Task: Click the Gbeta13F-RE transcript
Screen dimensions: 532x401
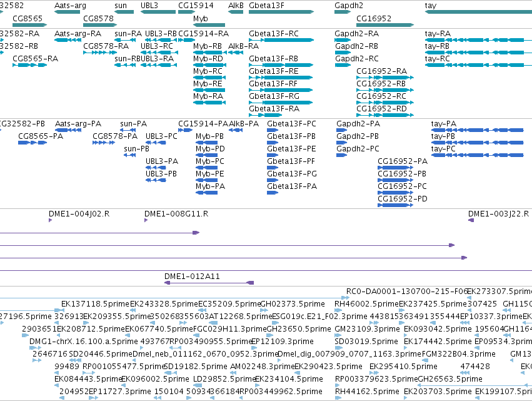Action: 281,78
